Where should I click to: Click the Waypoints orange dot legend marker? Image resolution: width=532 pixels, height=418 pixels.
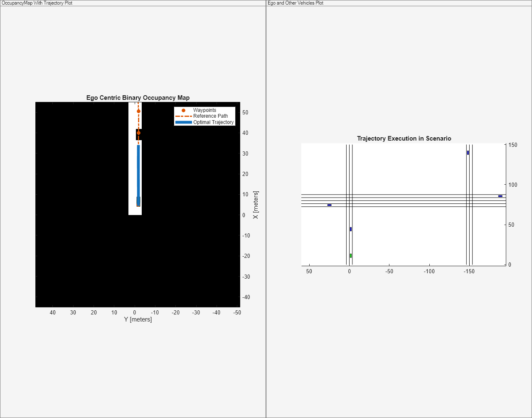tap(183, 110)
